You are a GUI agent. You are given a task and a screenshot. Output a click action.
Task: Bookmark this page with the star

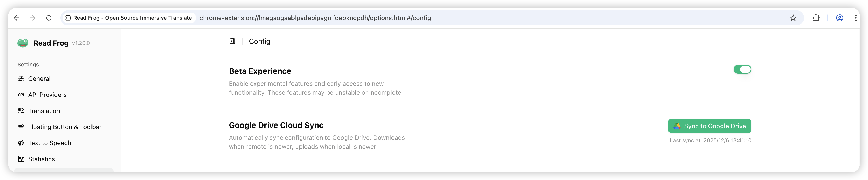tap(793, 18)
